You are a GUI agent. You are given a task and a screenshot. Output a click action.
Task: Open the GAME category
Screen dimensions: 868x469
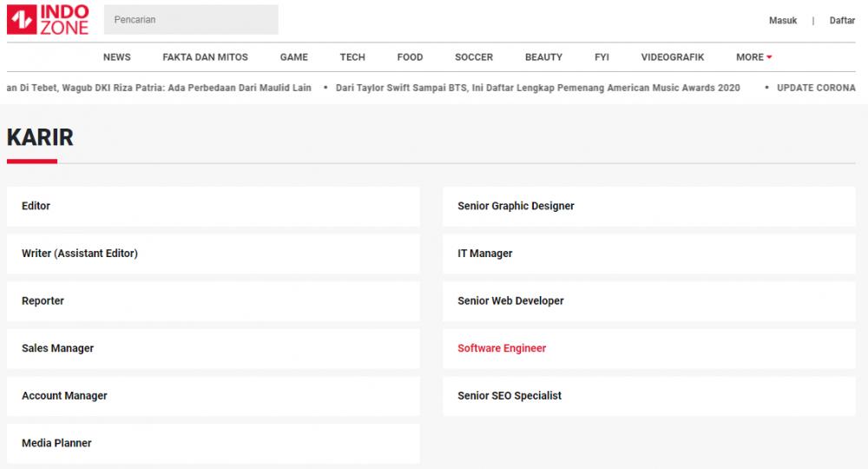(294, 57)
